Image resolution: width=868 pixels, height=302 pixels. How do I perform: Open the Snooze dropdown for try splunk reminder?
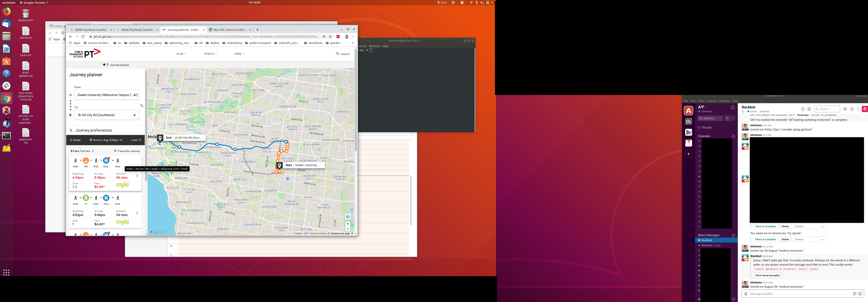coord(809,239)
